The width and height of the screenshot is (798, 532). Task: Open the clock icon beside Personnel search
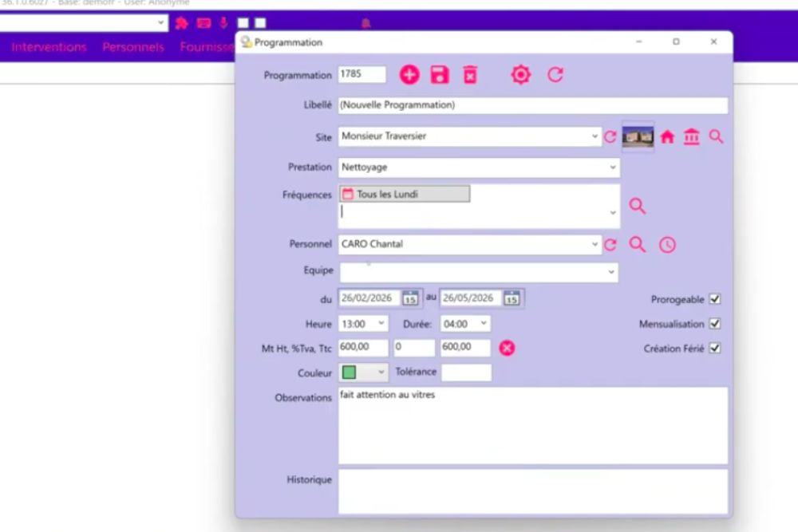pyautogui.click(x=668, y=244)
